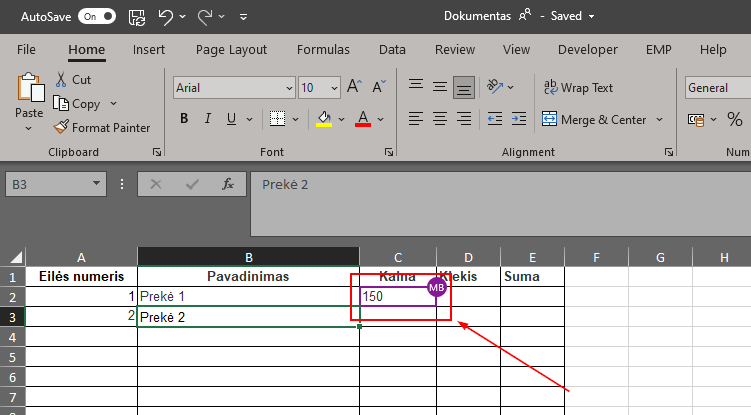Align text left icon
Image resolution: width=751 pixels, height=415 pixels.
pos(416,118)
